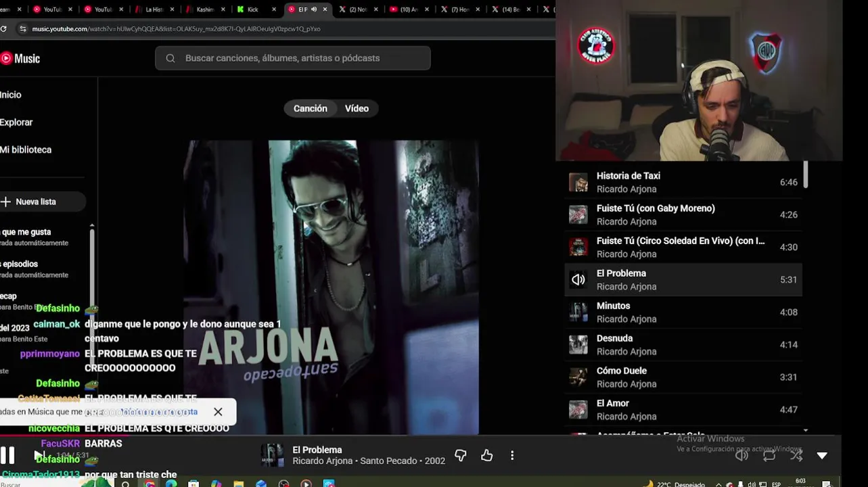Play Fuiste Tú (con Gaby Moreno) from queue
This screenshot has height=487, width=868.
[x=683, y=214]
